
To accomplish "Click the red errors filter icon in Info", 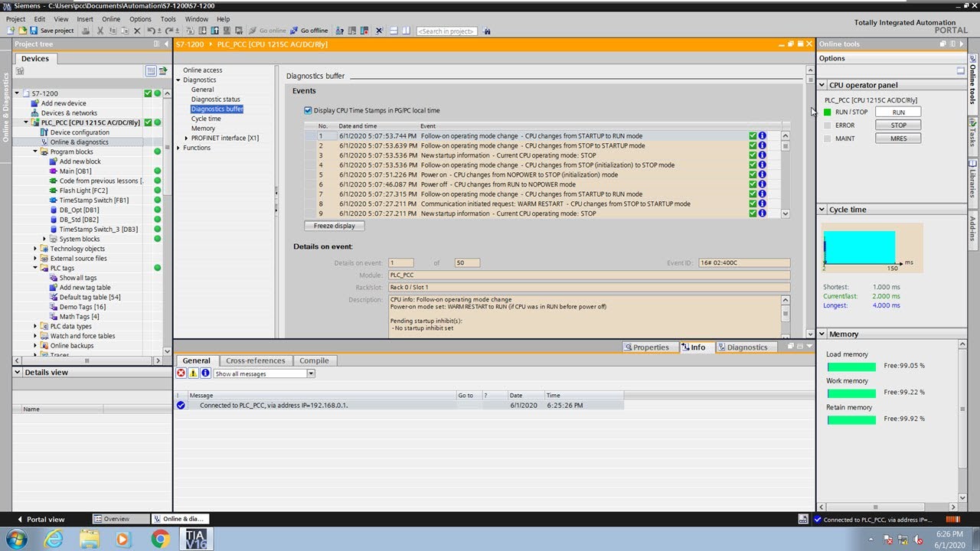I will click(x=181, y=373).
